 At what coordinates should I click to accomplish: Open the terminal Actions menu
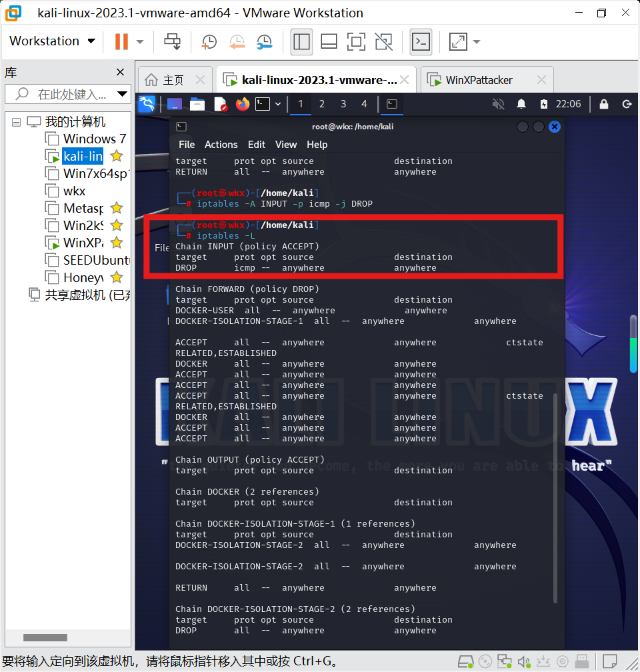coord(221,145)
